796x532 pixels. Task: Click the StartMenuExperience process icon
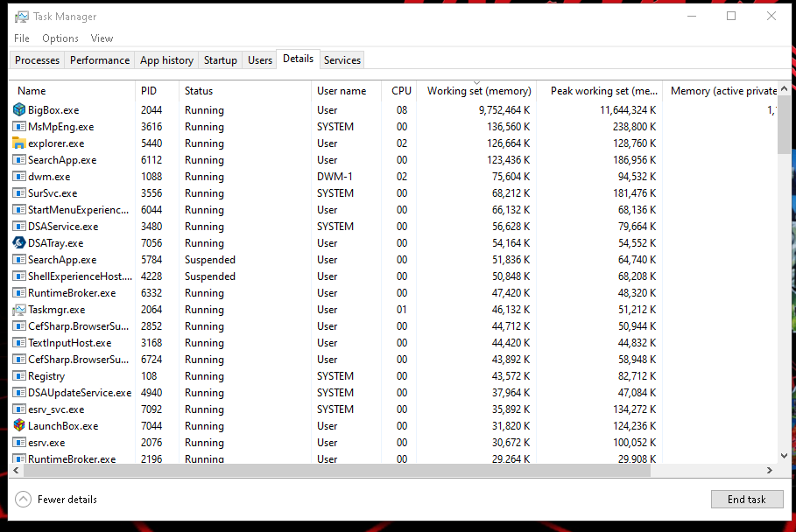[18, 209]
